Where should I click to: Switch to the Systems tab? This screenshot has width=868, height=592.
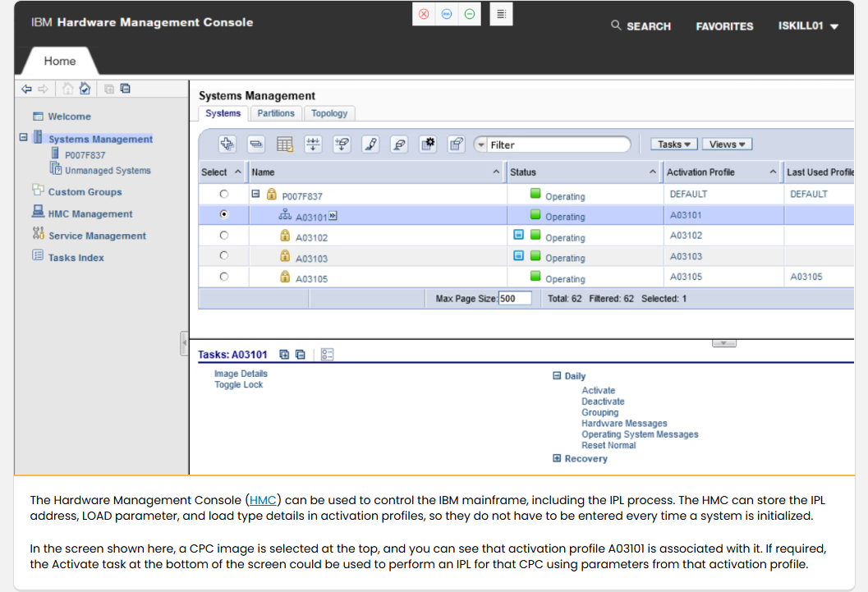(223, 113)
